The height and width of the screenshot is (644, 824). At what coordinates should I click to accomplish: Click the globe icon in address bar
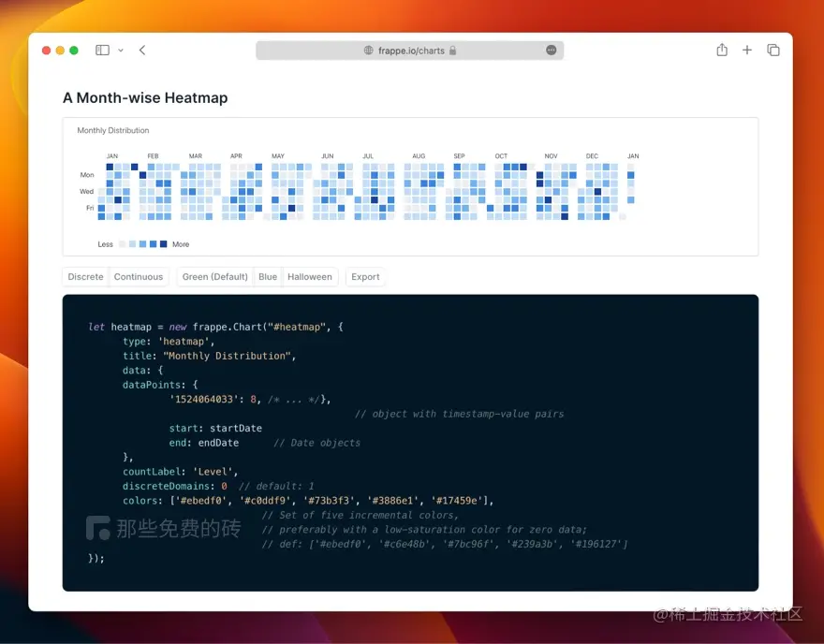click(x=368, y=51)
